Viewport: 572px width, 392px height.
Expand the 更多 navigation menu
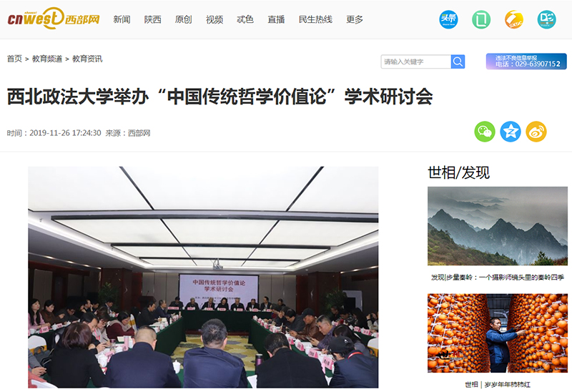(355, 19)
